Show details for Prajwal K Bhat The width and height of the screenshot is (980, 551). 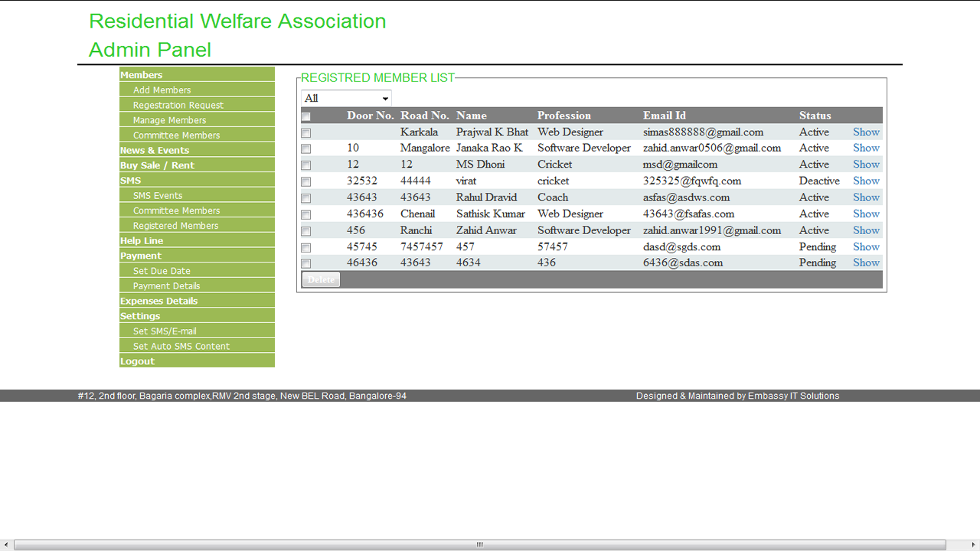tap(866, 132)
